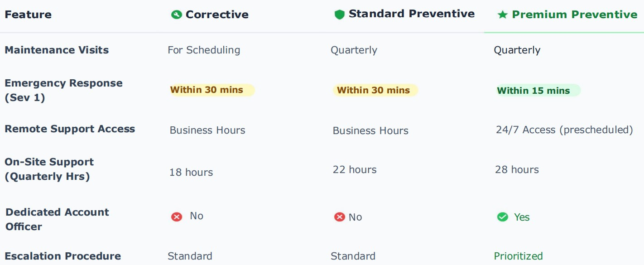Click the star icon beside Premium Preventive
The width and height of the screenshot is (644, 265).
(x=502, y=15)
